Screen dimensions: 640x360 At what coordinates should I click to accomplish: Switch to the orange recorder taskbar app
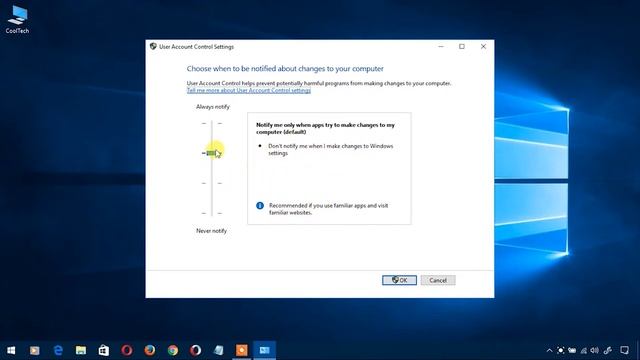(x=242, y=350)
